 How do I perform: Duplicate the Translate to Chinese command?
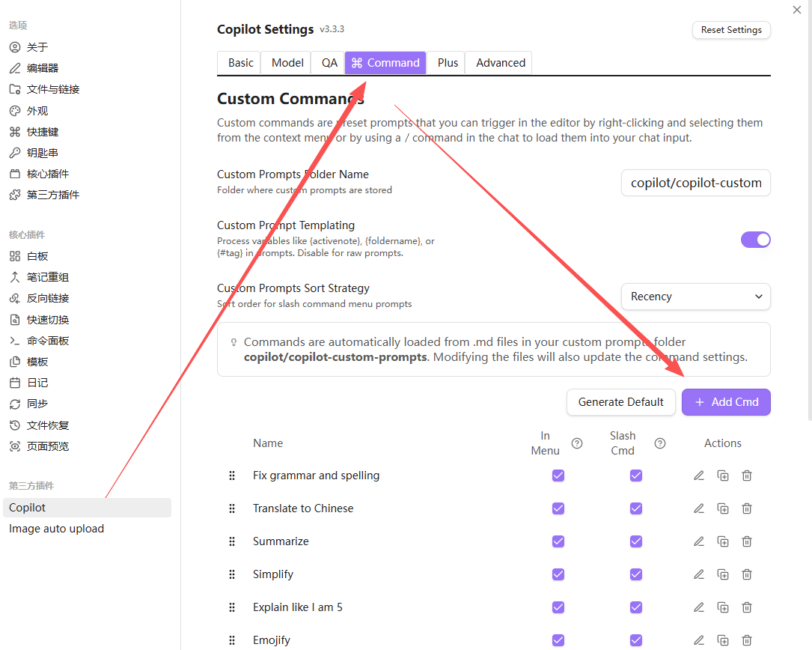coord(723,508)
